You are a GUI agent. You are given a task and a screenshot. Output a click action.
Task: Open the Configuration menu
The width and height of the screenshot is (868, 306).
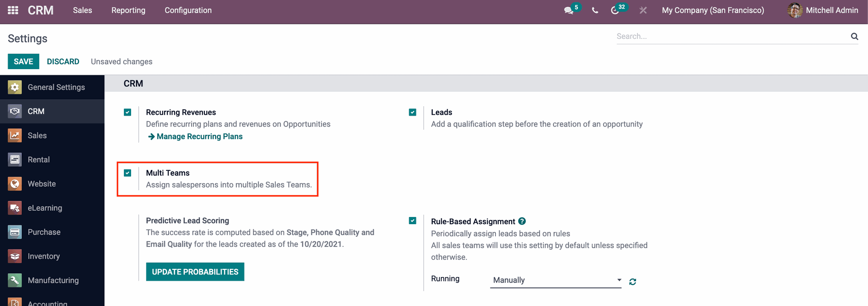188,10
